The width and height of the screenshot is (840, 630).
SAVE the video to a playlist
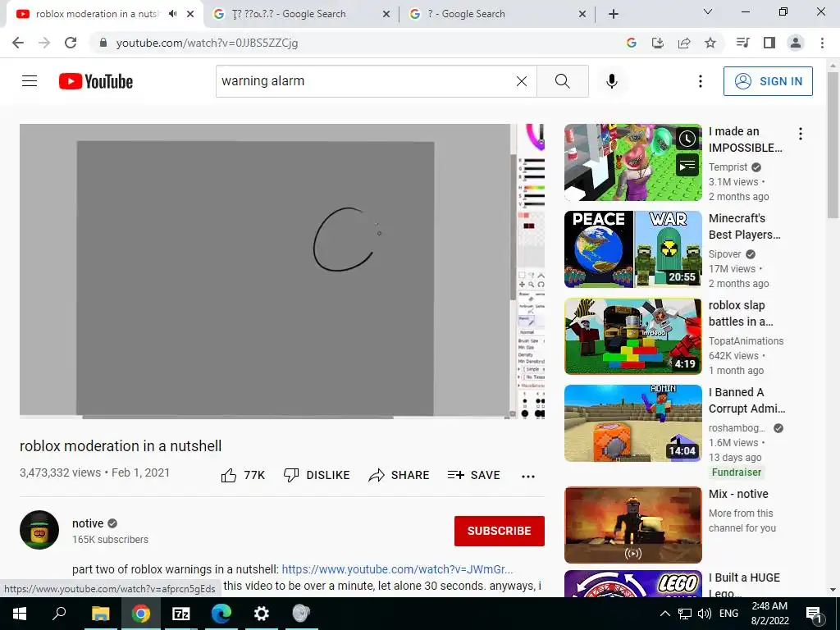click(473, 475)
